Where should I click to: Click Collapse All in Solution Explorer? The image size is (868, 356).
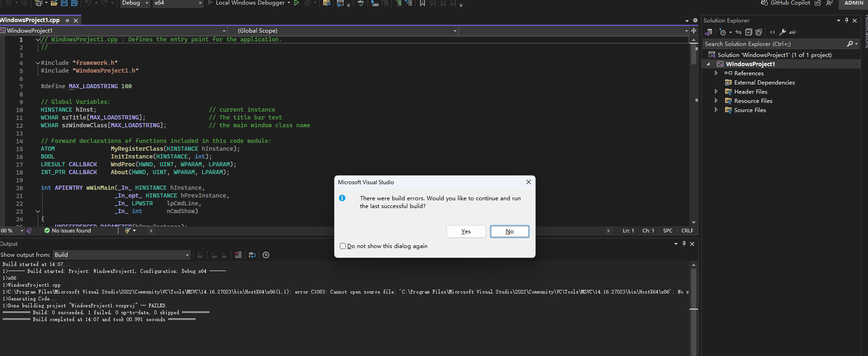749,32
